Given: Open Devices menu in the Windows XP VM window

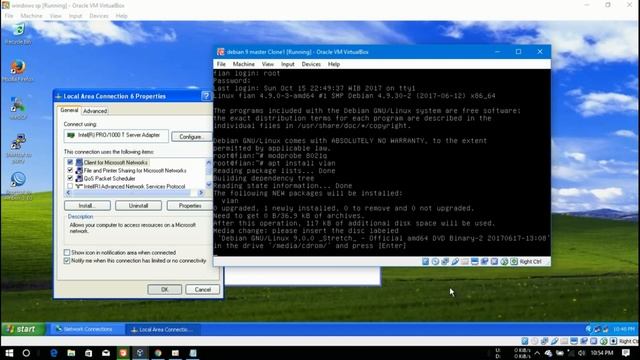Looking at the screenshot, I should tap(99, 16).
